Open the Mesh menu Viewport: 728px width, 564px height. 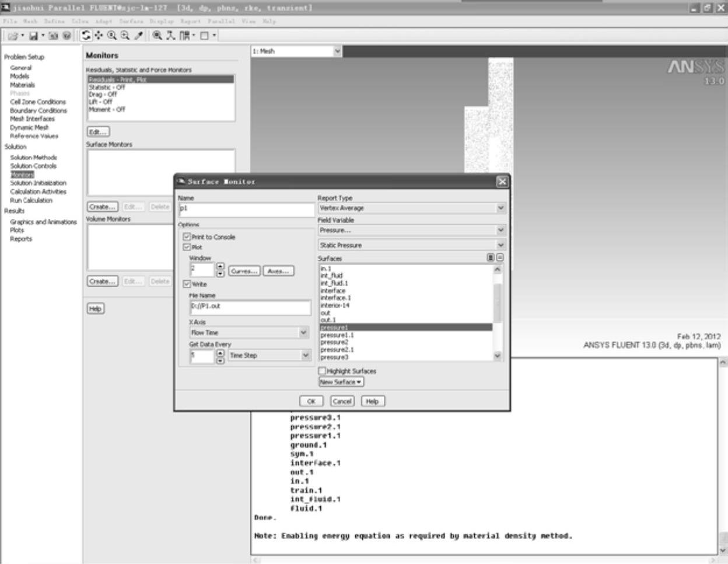pos(30,21)
